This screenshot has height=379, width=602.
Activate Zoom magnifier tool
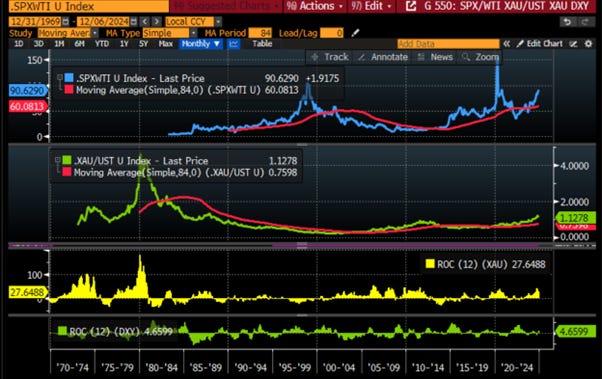click(481, 57)
